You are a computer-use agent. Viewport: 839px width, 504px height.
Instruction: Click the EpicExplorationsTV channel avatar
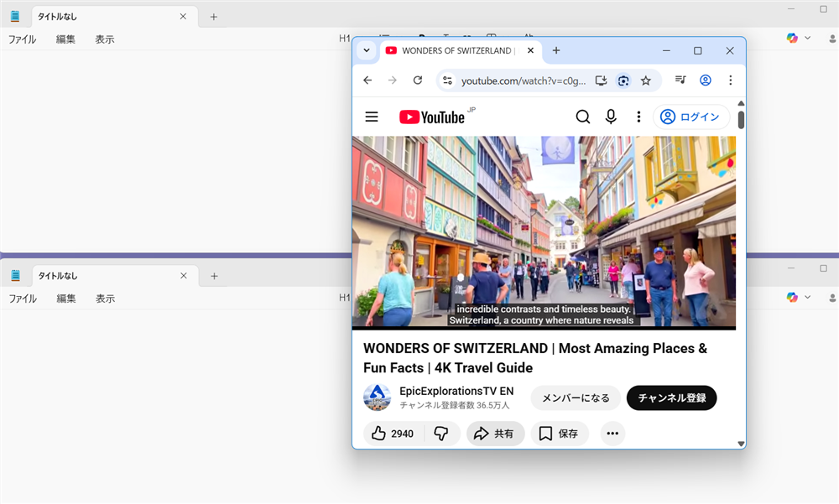pos(377,397)
